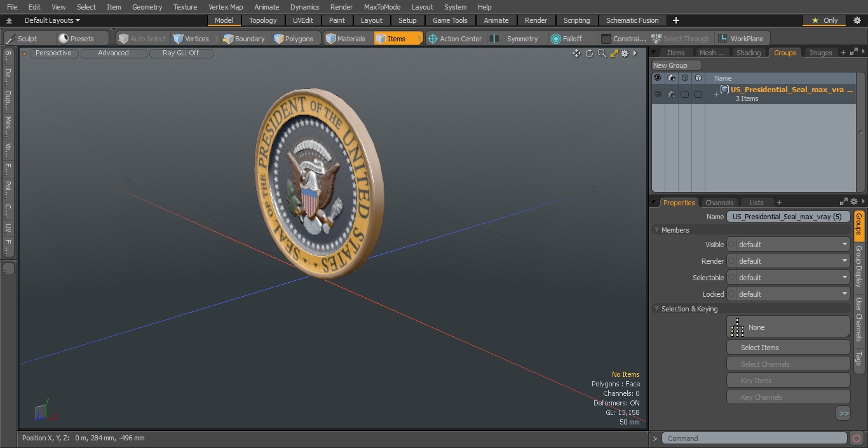Open the WorkPlane button
Screen dimensions: 868x448
pyautogui.click(x=742, y=39)
